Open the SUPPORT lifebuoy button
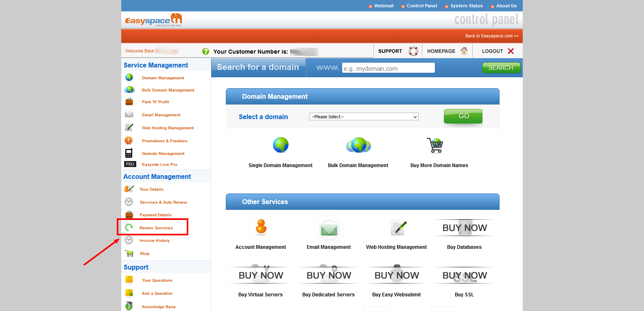The height and width of the screenshot is (311, 644). pyautogui.click(x=397, y=51)
